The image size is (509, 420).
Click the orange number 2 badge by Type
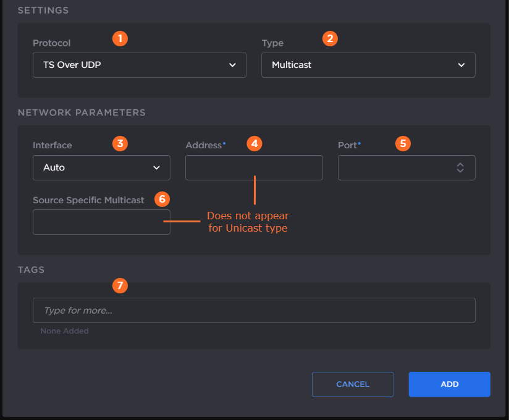[330, 38]
